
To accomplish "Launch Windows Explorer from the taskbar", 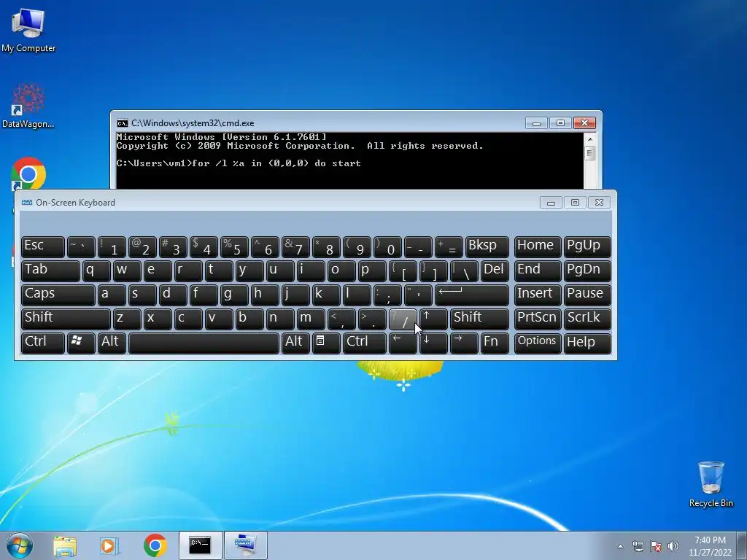I will pyautogui.click(x=65, y=545).
